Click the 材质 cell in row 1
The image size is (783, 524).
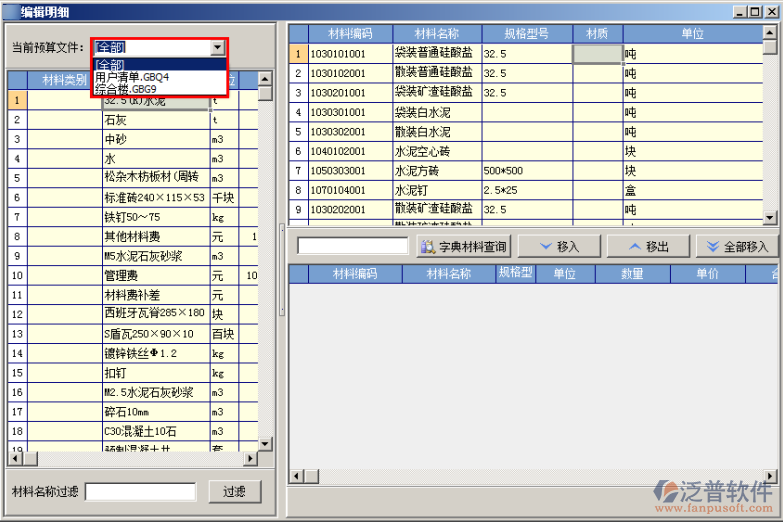tap(597, 54)
